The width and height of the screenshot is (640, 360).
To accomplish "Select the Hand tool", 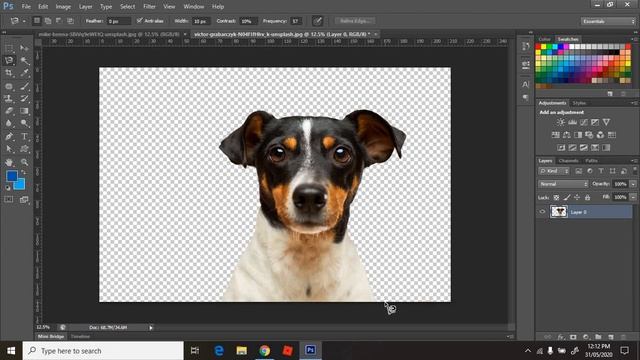I will pyautogui.click(x=9, y=162).
